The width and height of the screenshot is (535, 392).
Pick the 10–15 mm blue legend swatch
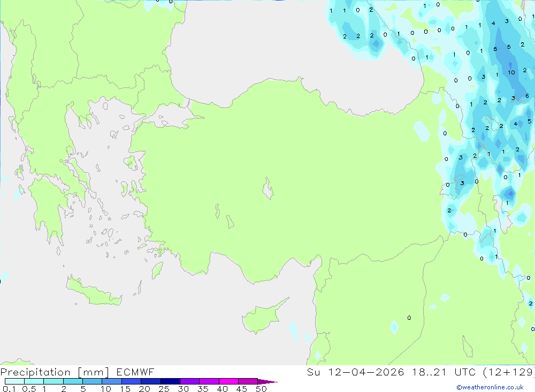pyautogui.click(x=112, y=381)
